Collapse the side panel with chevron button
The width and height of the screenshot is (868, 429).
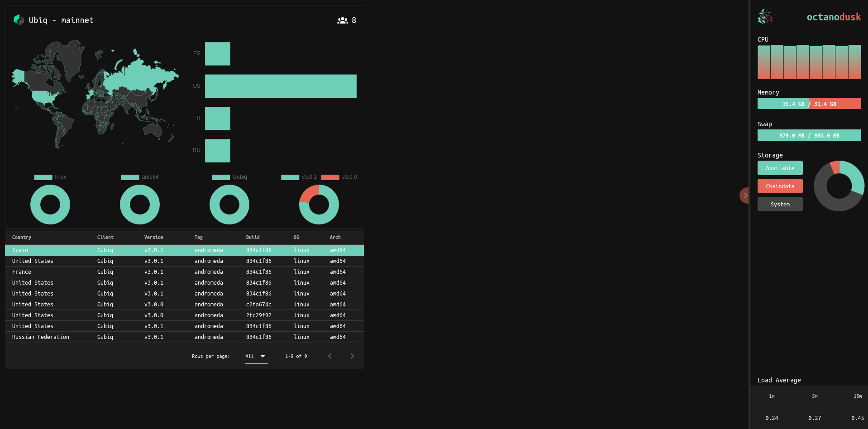click(x=744, y=195)
